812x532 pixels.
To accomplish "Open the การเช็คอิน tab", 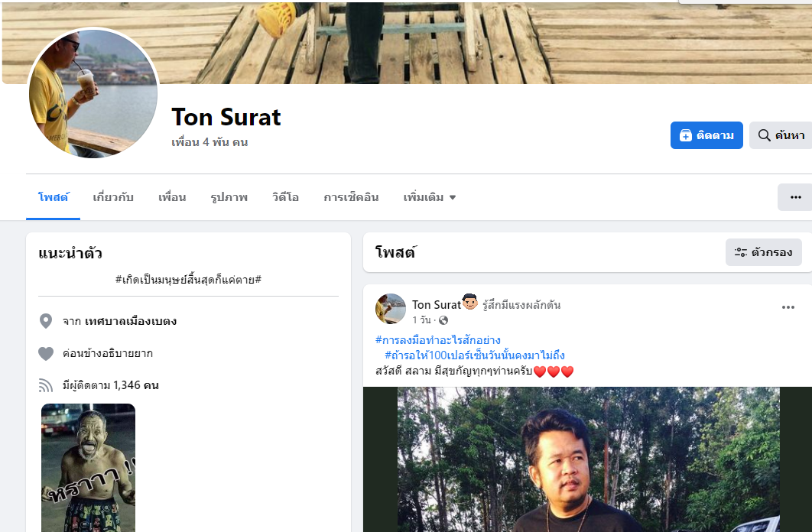I will tap(351, 197).
